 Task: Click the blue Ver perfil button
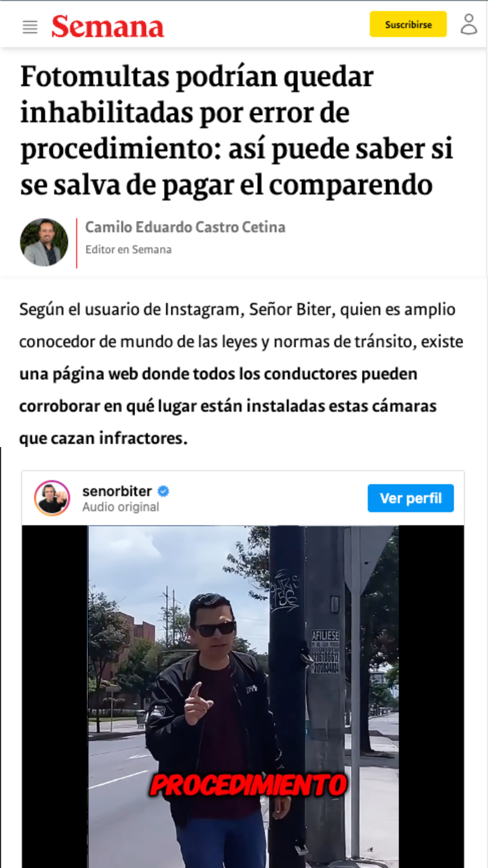411,498
